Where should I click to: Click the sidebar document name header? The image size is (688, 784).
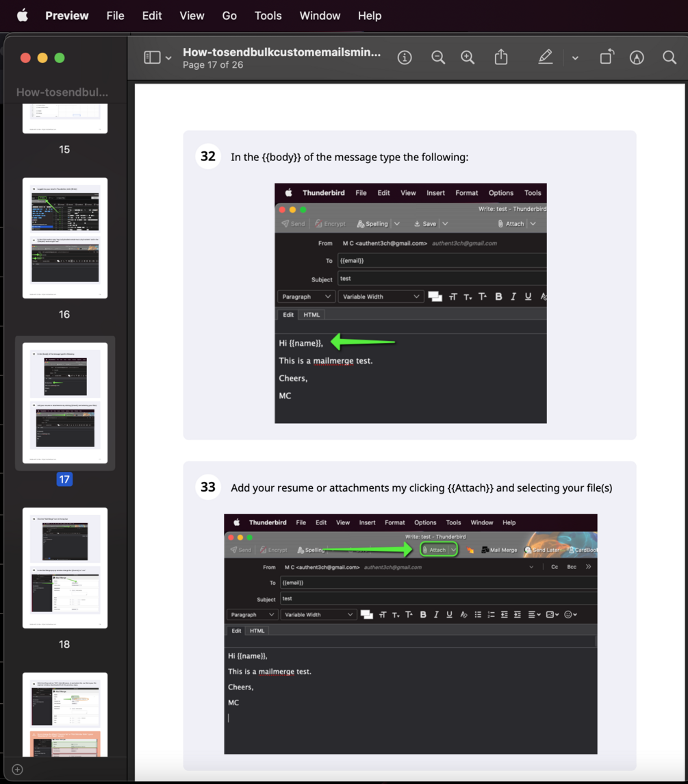click(x=62, y=92)
